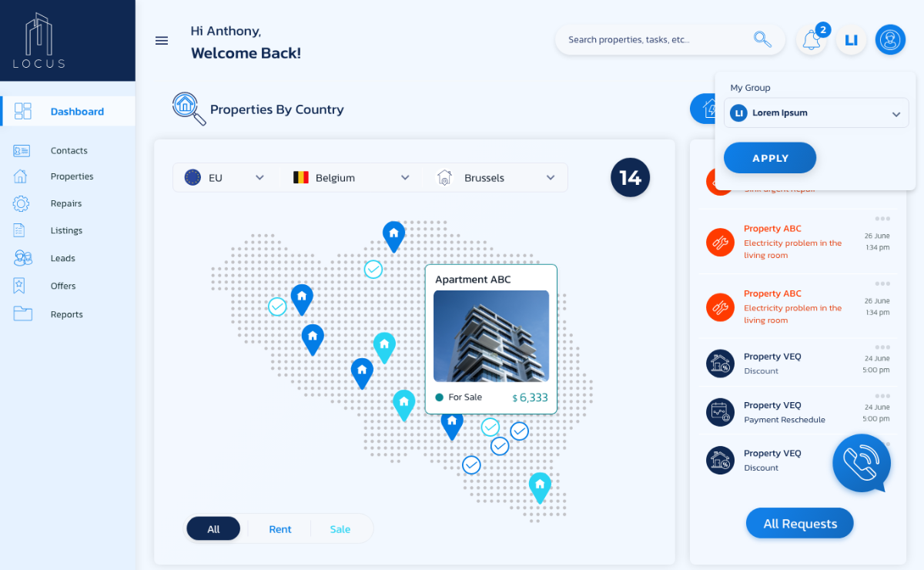Click the Dashboard grid icon
This screenshot has width=924, height=570.
(x=23, y=111)
